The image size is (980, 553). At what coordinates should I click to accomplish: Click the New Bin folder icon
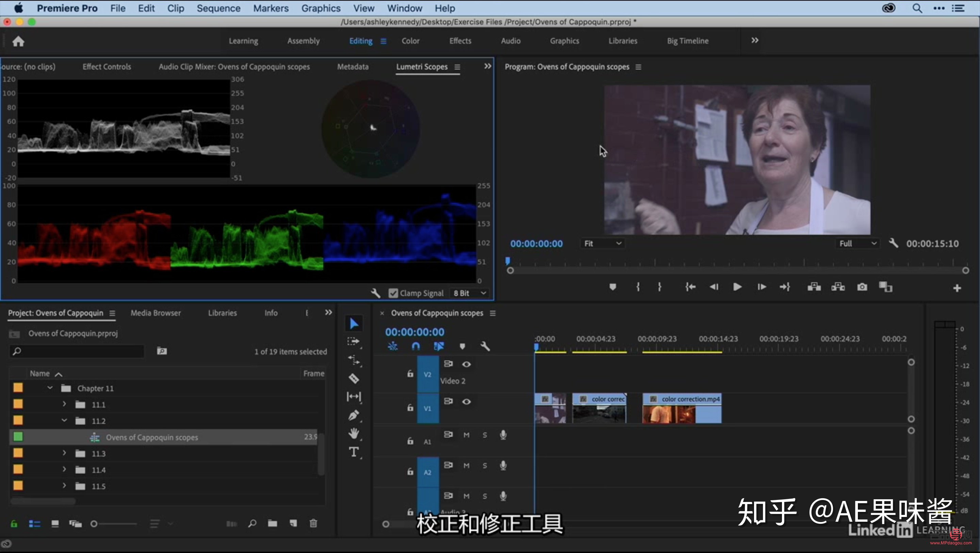(x=272, y=523)
